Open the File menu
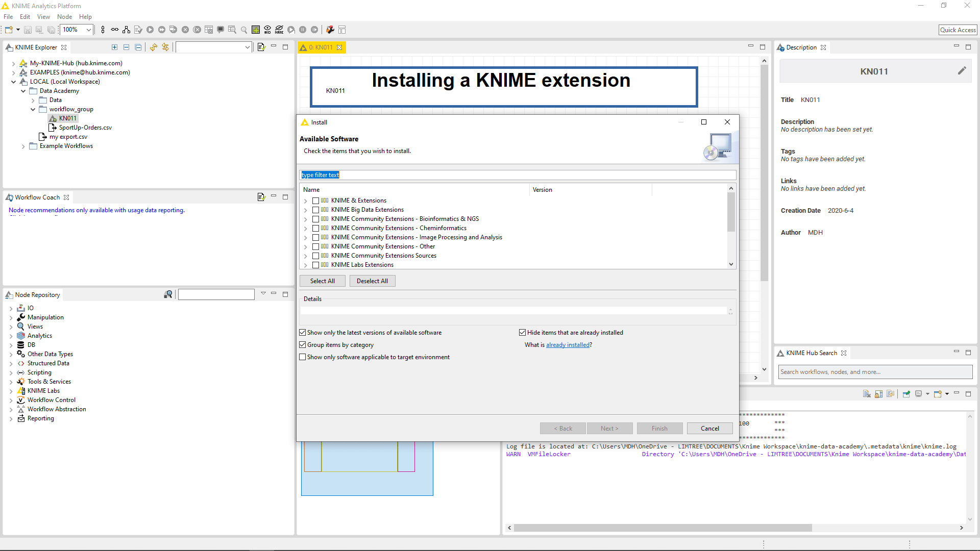 [9, 17]
